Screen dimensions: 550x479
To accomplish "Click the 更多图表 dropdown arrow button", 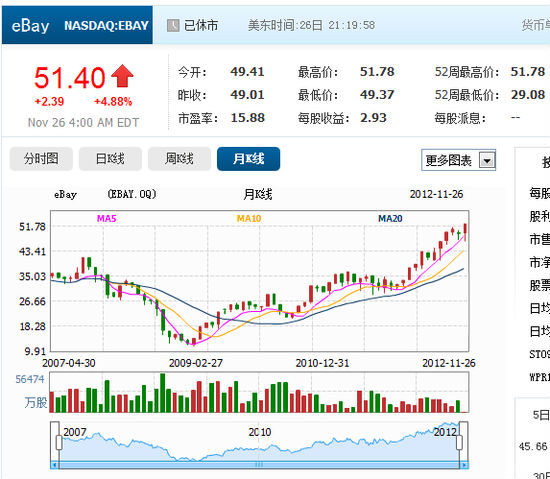I will tap(487, 161).
